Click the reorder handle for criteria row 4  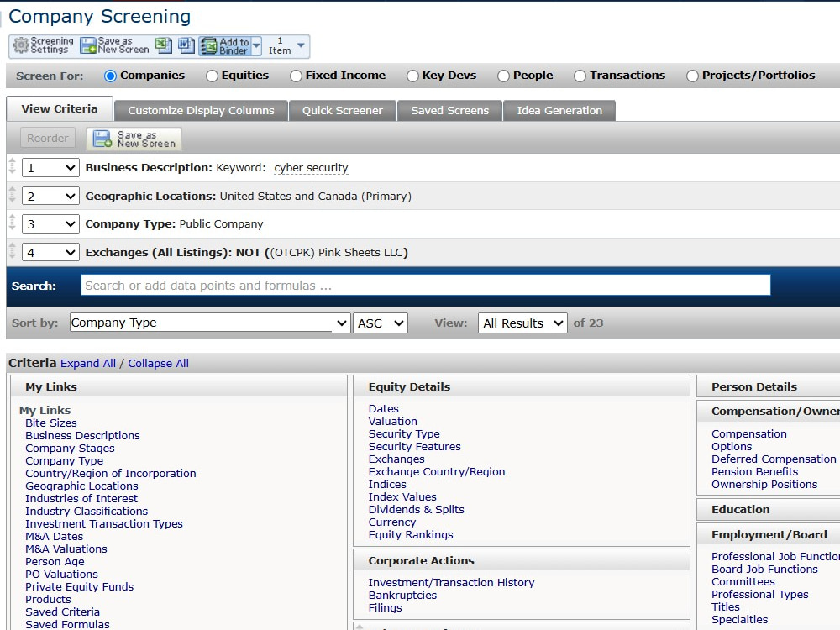(x=13, y=252)
